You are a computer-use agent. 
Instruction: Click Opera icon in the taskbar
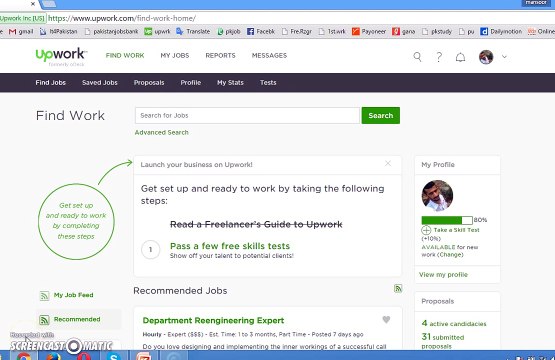tap(84, 356)
